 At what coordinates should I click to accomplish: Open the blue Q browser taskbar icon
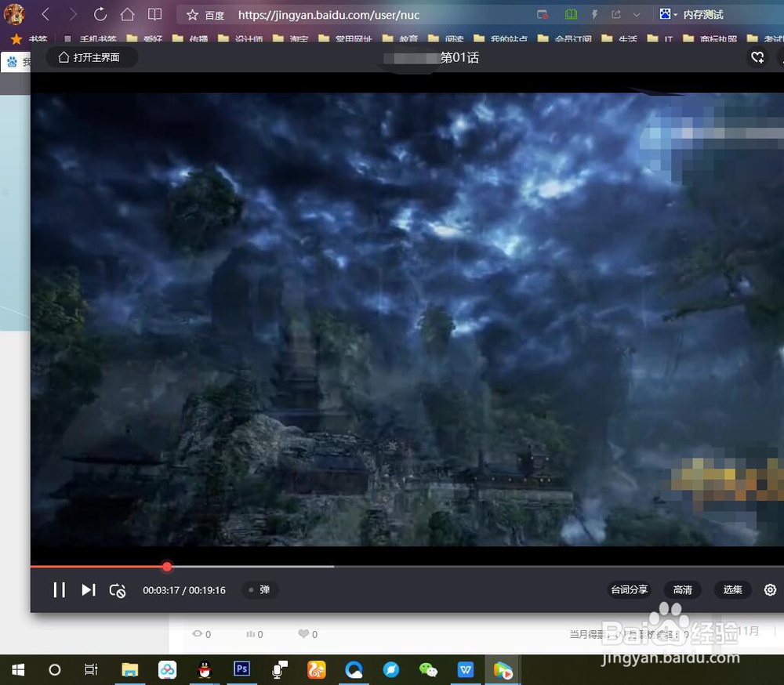[354, 669]
